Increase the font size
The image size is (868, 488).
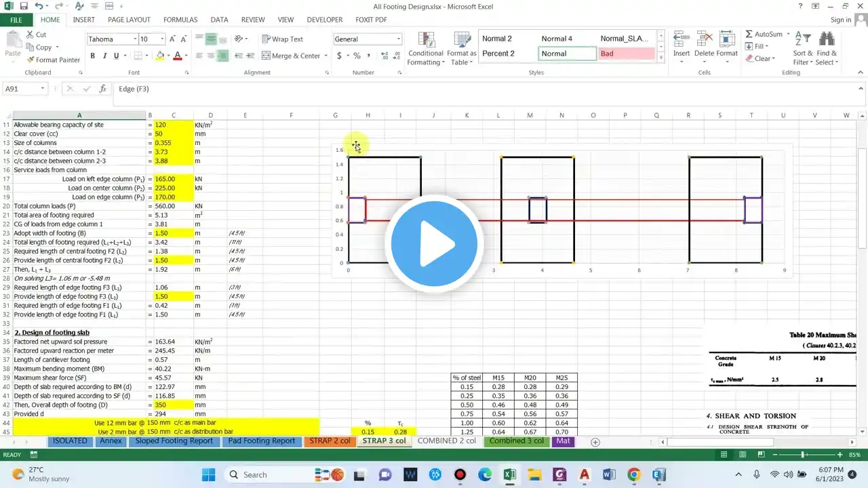tap(173, 39)
